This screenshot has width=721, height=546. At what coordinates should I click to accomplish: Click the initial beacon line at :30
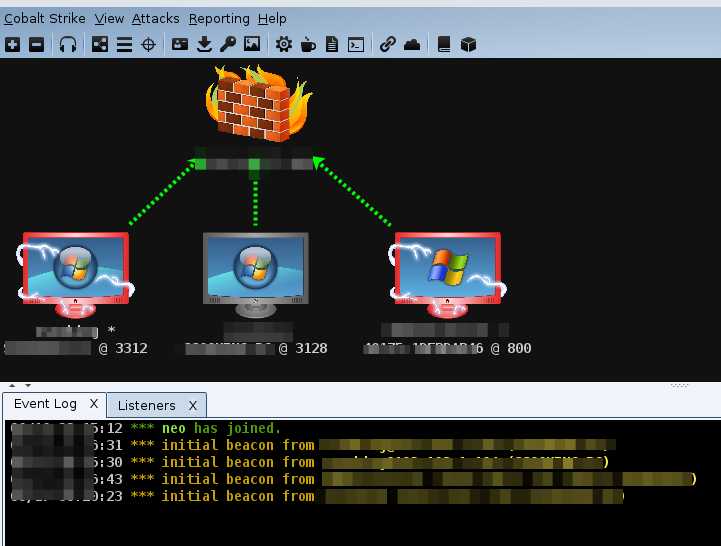pyautogui.click(x=310, y=462)
